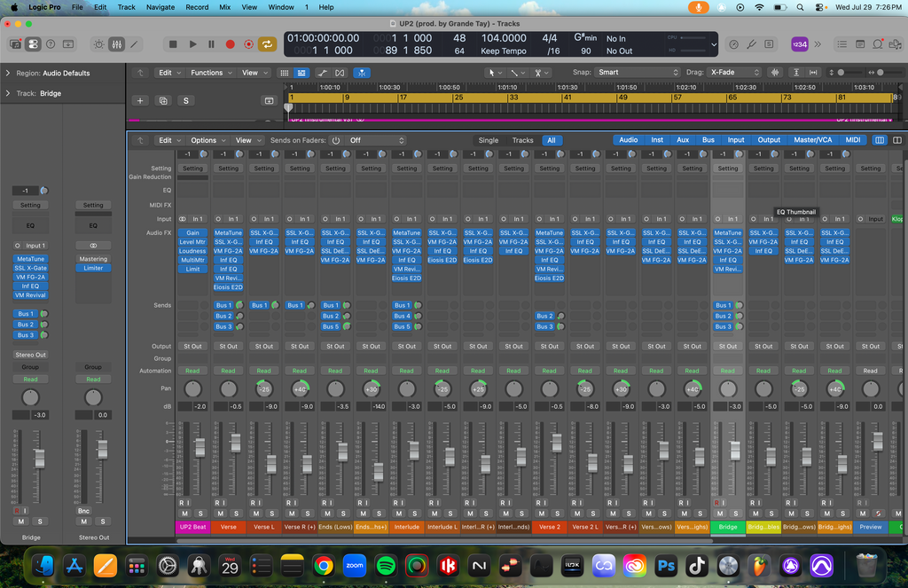The height and width of the screenshot is (588, 908).
Task: Open the Mastering plug-in slot
Action: (93, 259)
